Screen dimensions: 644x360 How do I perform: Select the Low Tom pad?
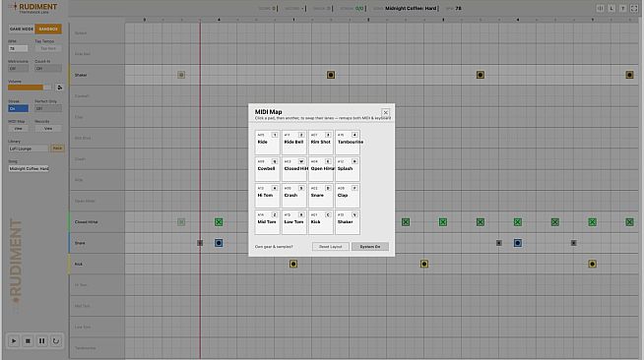(294, 222)
